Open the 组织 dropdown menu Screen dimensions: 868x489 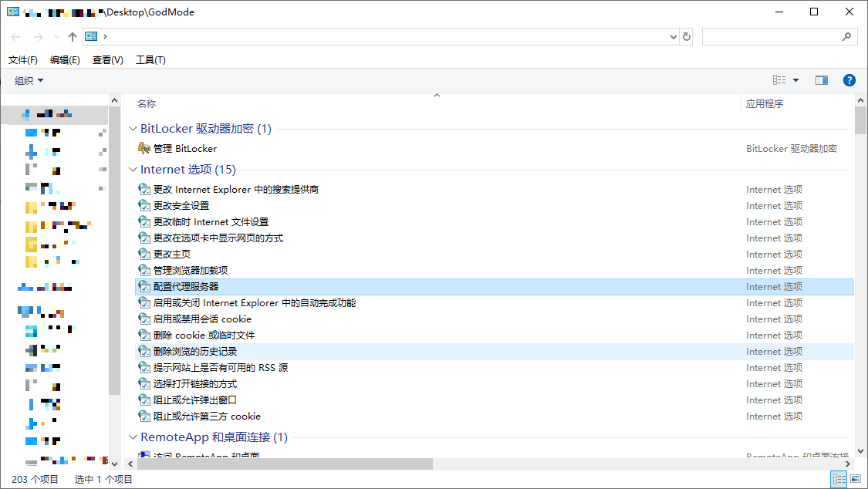click(x=29, y=80)
